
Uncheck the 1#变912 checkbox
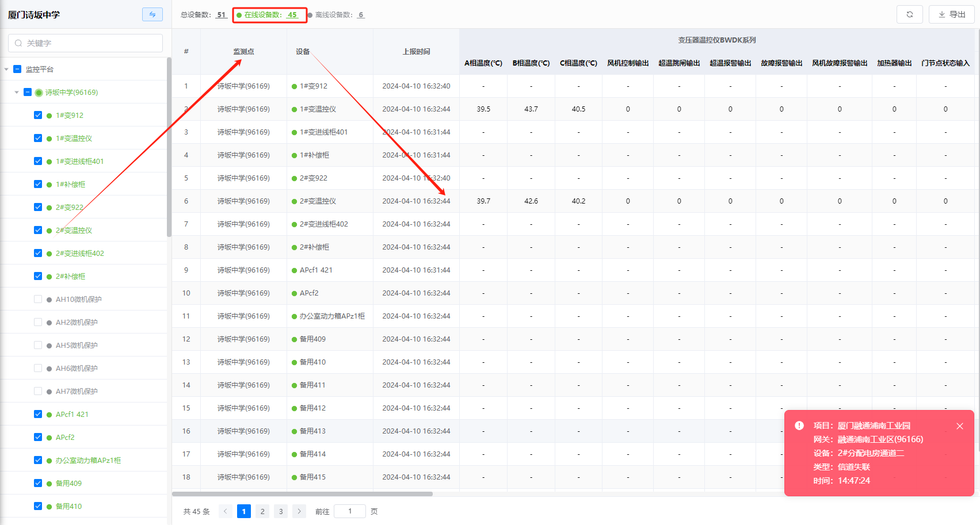tap(38, 115)
